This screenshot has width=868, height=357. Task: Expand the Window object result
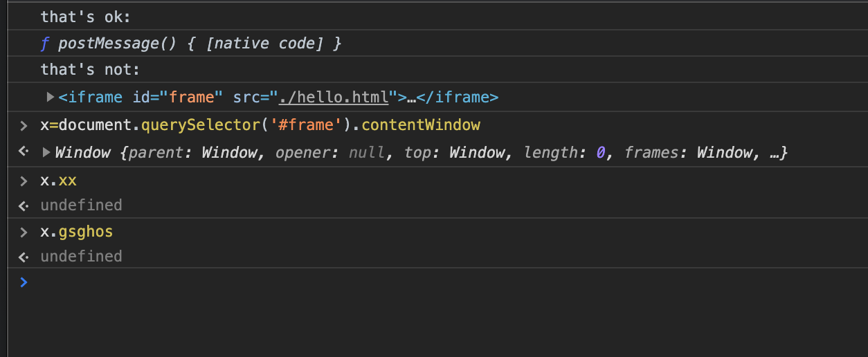(x=46, y=152)
